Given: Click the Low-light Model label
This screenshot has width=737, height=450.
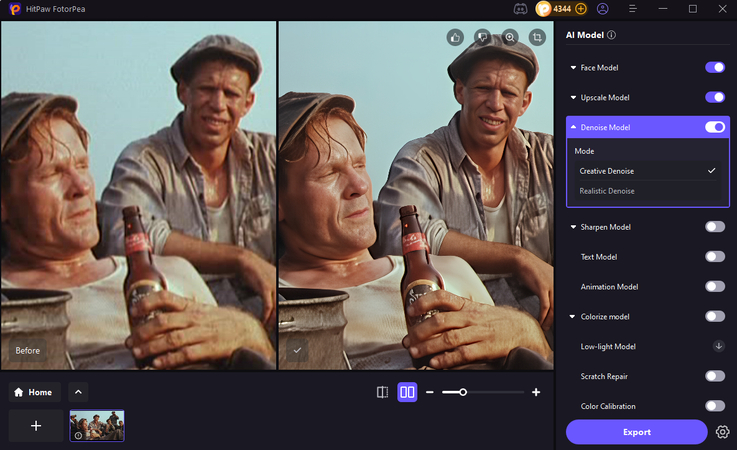Looking at the screenshot, I should pyautogui.click(x=608, y=347).
